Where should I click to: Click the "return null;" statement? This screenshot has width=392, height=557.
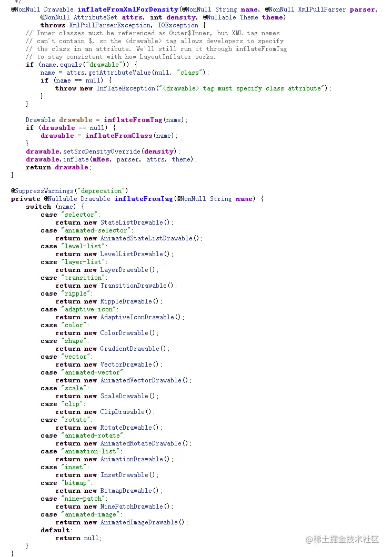pos(78,538)
